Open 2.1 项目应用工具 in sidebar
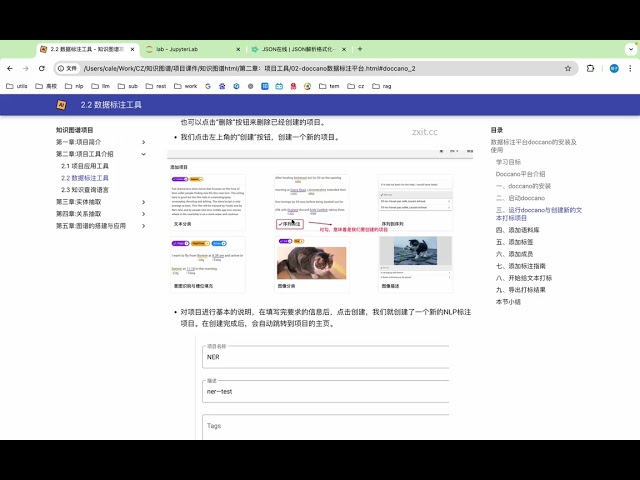This screenshot has width=640, height=480. [x=85, y=166]
